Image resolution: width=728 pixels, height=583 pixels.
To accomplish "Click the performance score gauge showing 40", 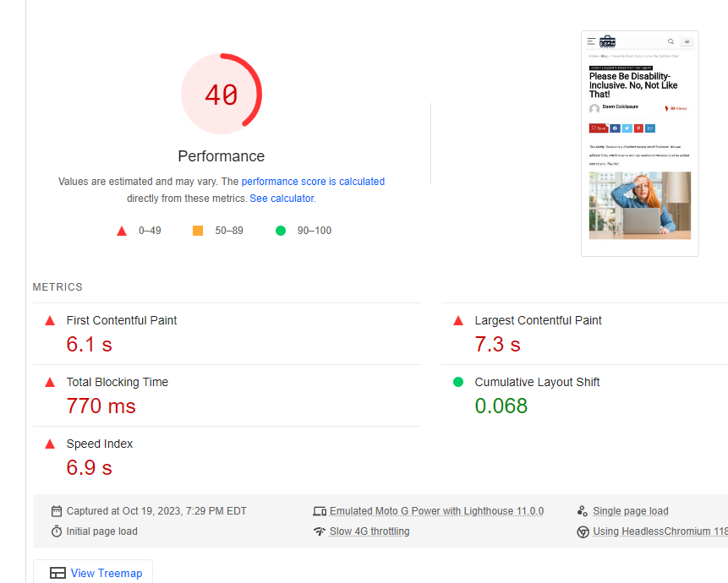I will click(222, 94).
